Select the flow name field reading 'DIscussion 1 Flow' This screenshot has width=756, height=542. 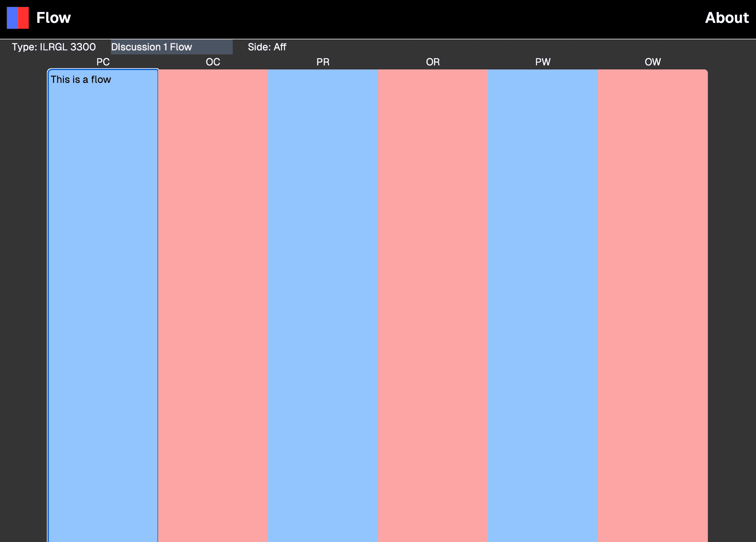pyautogui.click(x=171, y=47)
